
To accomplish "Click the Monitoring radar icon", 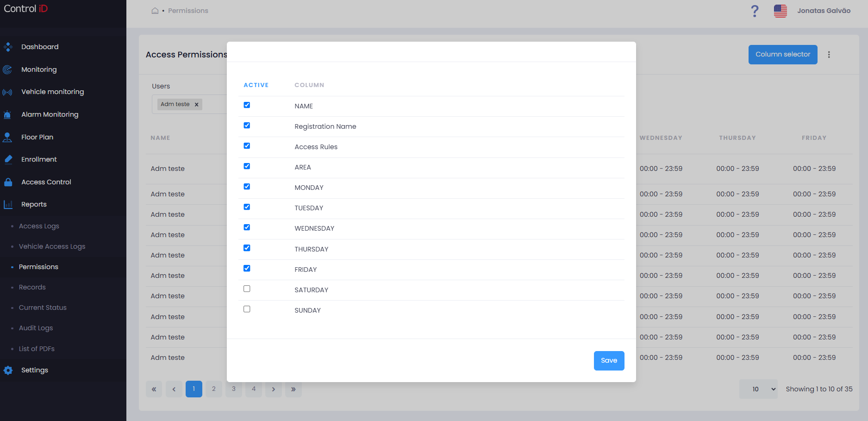I will [7, 69].
